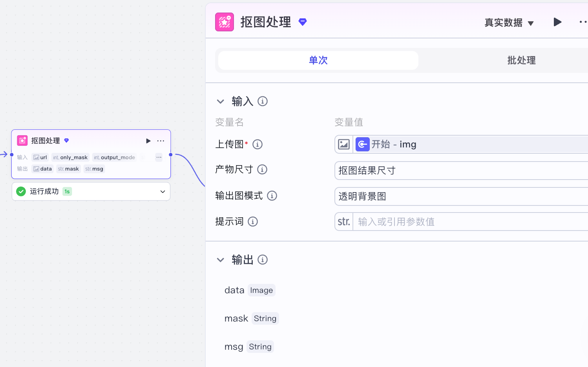
Task: Click info icon next to 上传图
Action: coord(257,144)
